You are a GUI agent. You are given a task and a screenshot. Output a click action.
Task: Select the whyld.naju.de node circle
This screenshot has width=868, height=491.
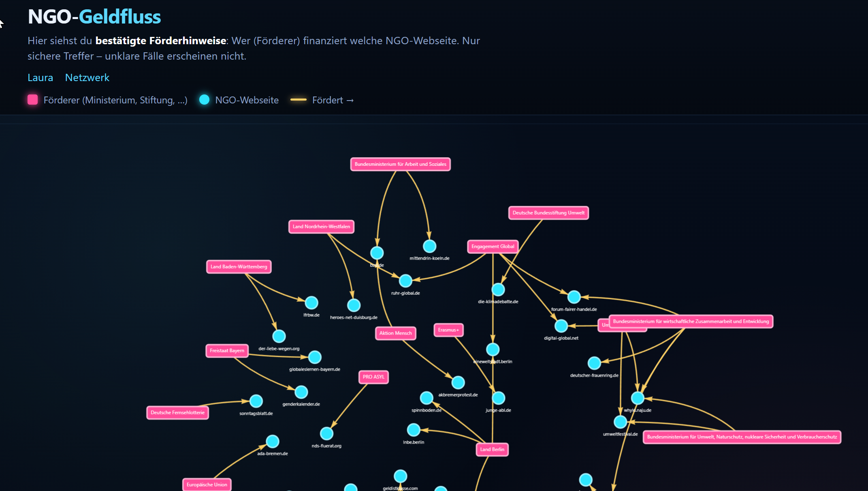638,398
